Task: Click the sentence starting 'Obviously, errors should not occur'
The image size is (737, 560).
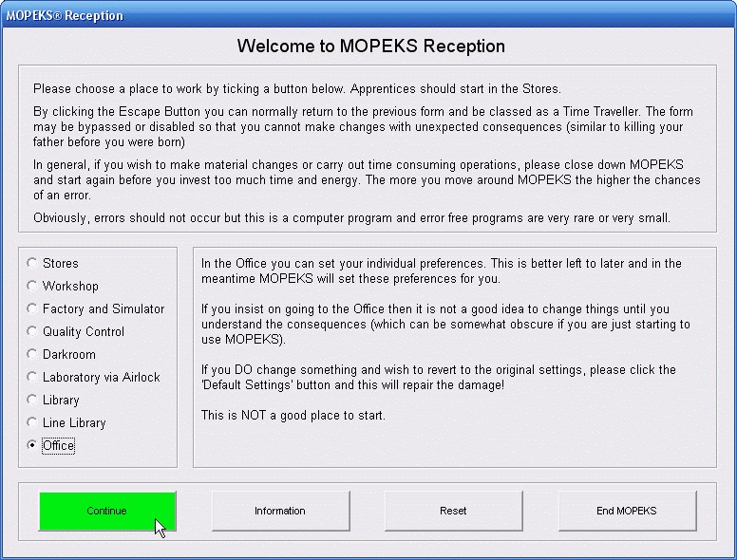Action: click(x=351, y=218)
